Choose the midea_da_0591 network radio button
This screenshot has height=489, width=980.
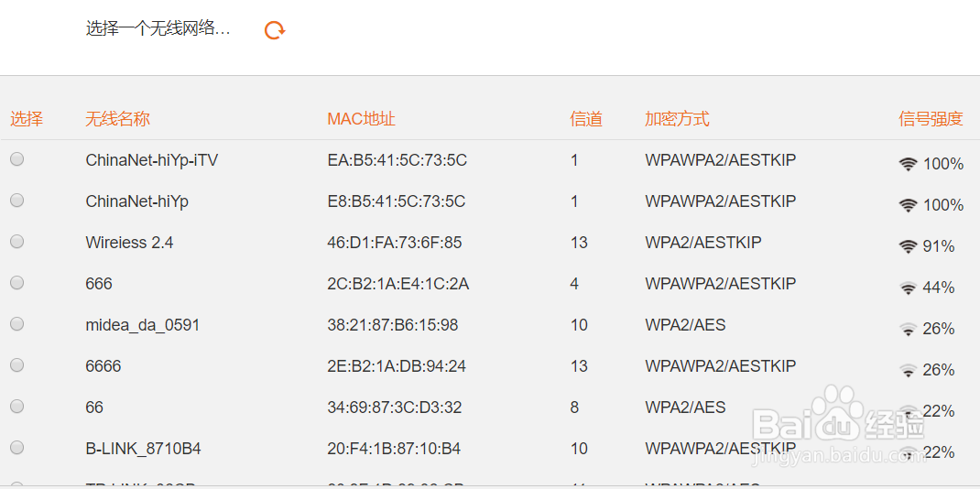(17, 324)
